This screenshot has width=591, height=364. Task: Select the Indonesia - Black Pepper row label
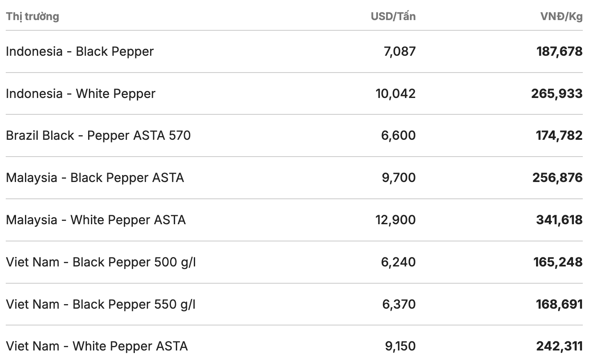coord(80,52)
